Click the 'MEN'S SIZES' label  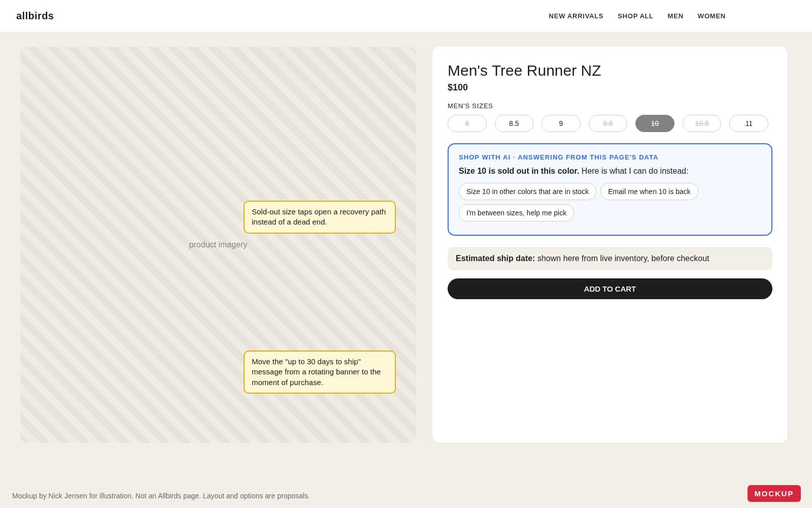[x=470, y=106]
